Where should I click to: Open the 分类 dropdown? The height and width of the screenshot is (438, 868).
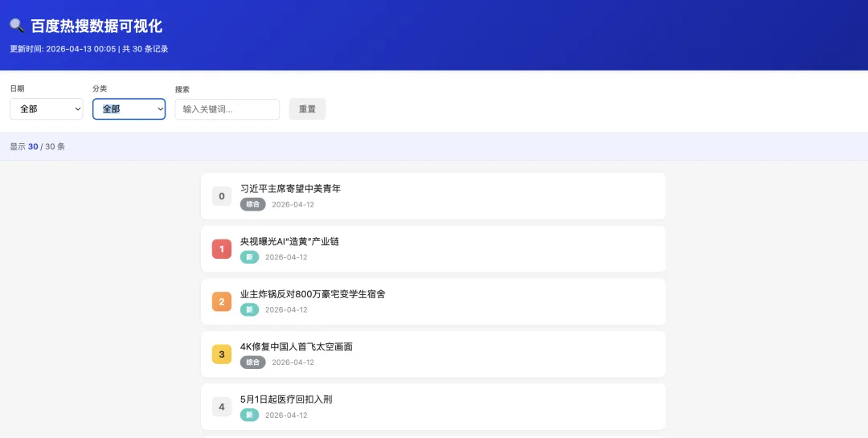click(129, 109)
